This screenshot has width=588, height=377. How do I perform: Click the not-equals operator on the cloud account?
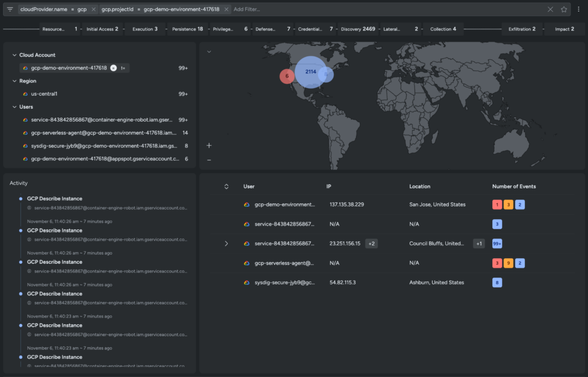coord(123,68)
